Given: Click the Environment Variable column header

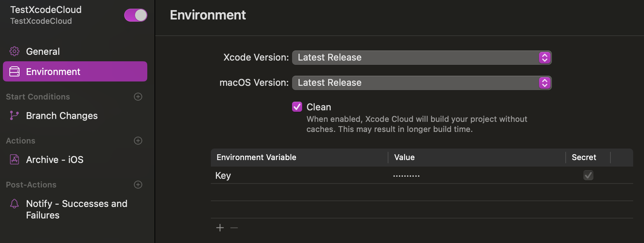Looking at the screenshot, I should tap(256, 158).
